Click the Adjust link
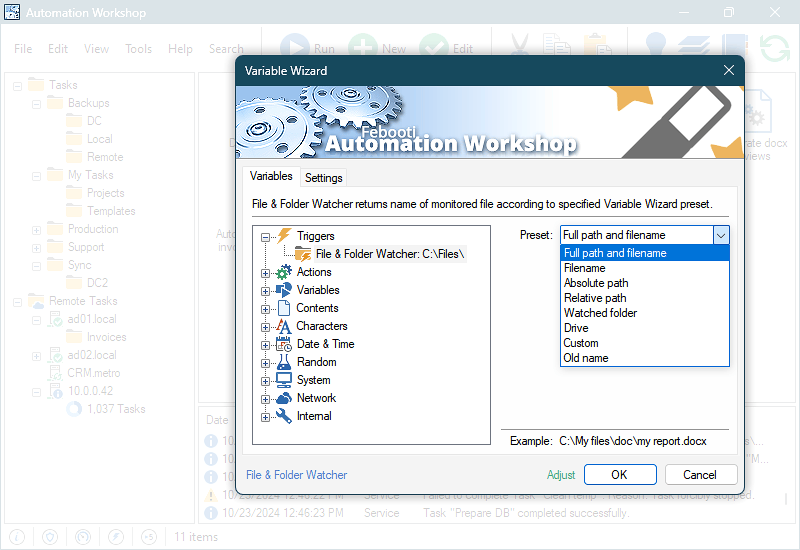 (x=561, y=475)
